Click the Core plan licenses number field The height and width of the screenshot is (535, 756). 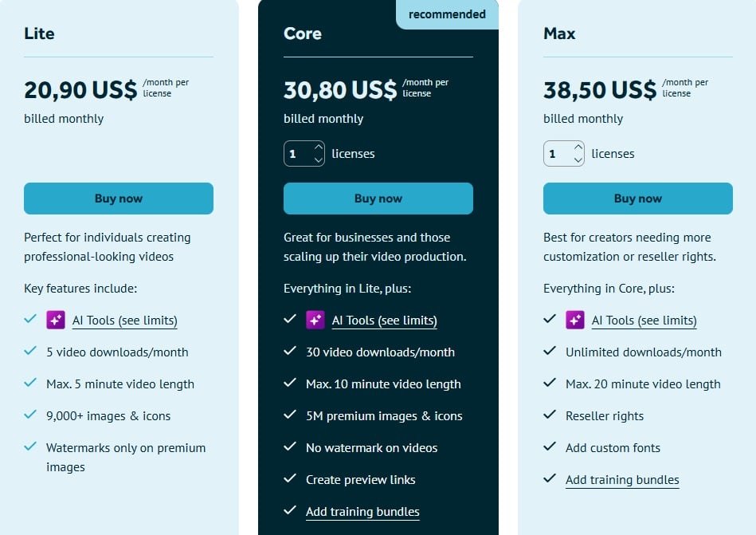[x=296, y=154]
